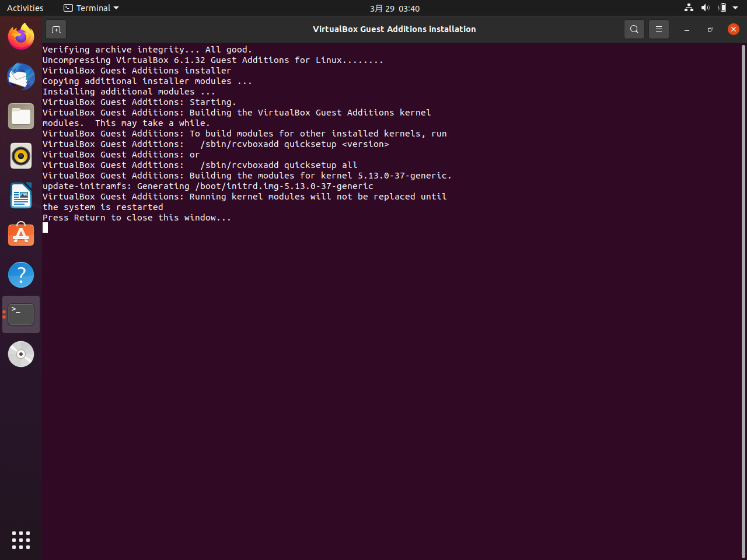Open the clock and calendar panel
The height and width of the screenshot is (560, 747).
[395, 8]
